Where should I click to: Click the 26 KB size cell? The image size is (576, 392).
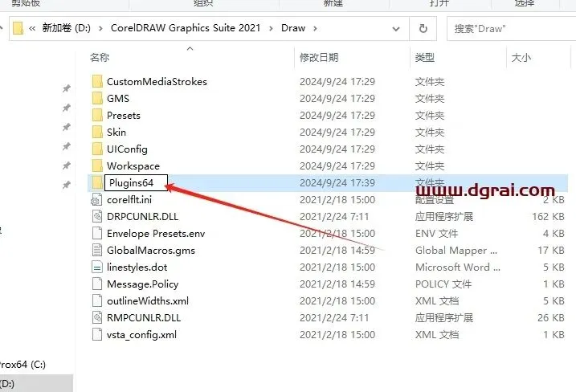[551, 318]
